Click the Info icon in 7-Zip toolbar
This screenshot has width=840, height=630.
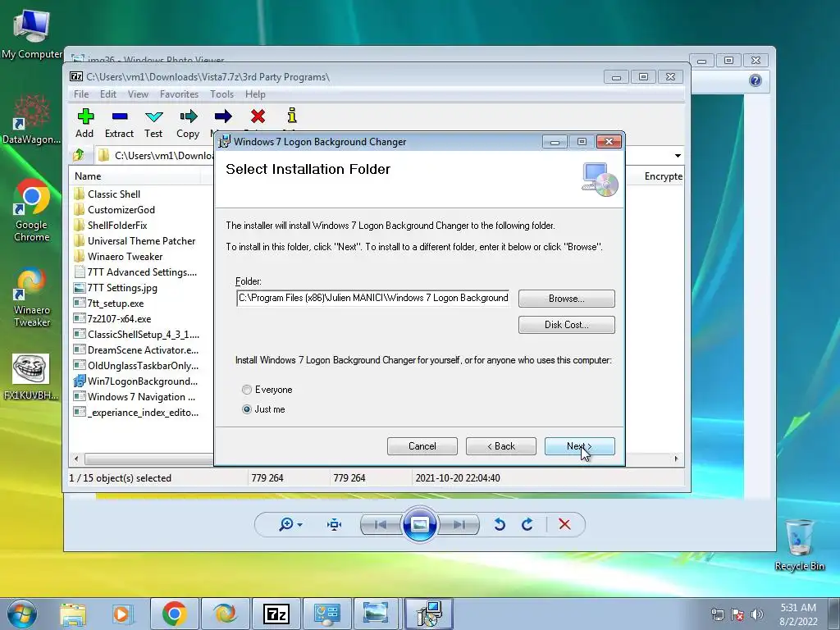[x=291, y=116]
